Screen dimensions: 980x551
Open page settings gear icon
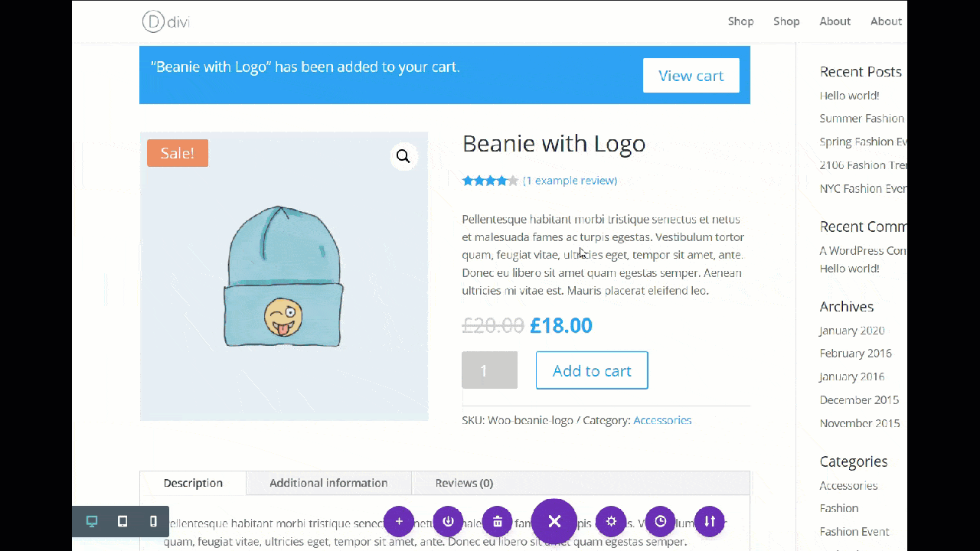(611, 521)
